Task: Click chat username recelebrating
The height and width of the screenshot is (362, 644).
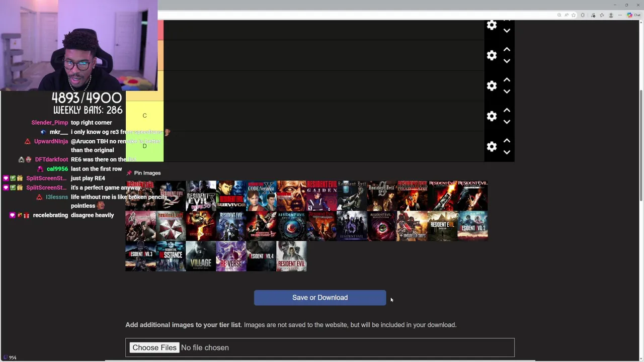Action: click(50, 215)
